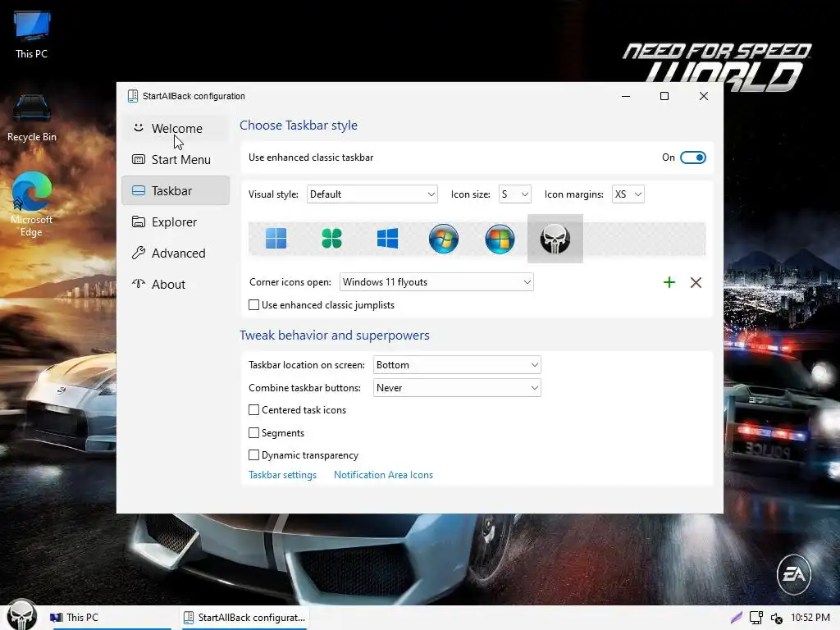
Task: Check the Centered task icons option
Action: click(x=254, y=410)
